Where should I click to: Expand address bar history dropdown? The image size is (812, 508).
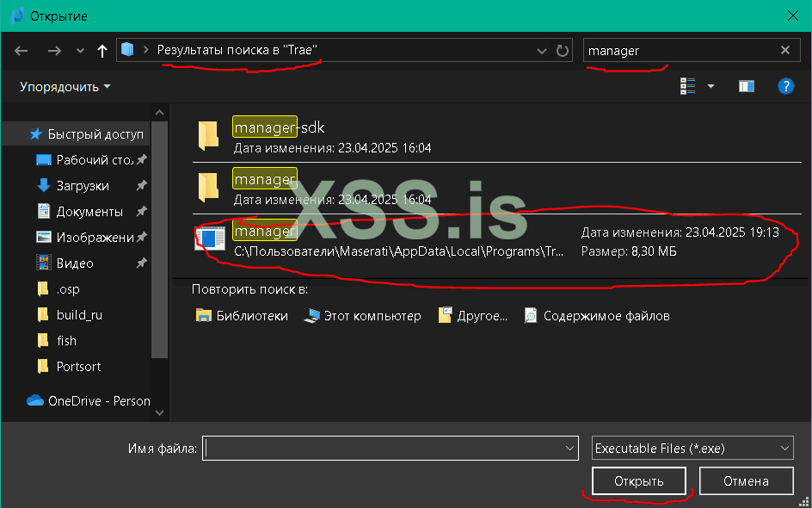pyautogui.click(x=542, y=51)
